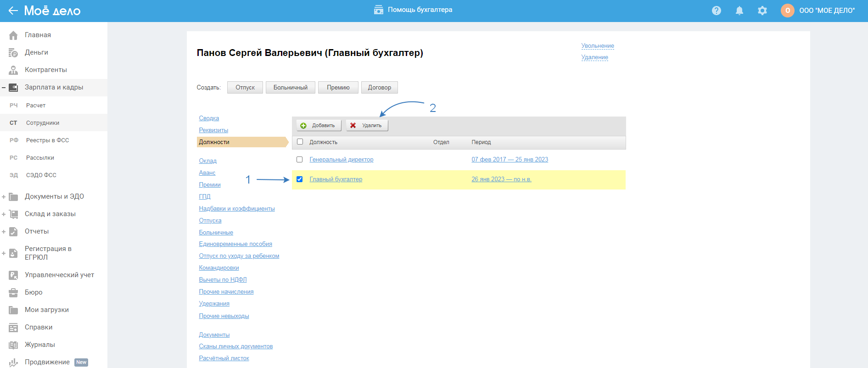Screen dimensions: 868x368
Task: Click the Добавить position button
Action: [319, 126]
